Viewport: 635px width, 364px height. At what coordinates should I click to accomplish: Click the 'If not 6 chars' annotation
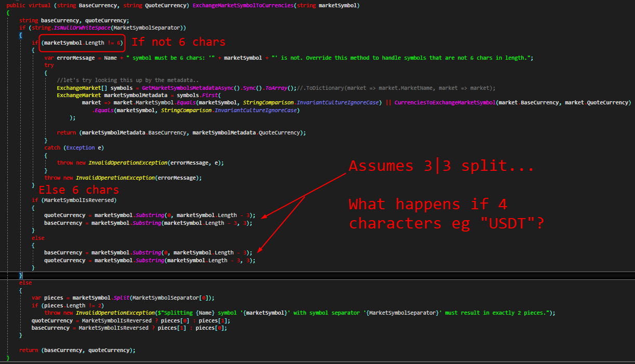click(179, 42)
